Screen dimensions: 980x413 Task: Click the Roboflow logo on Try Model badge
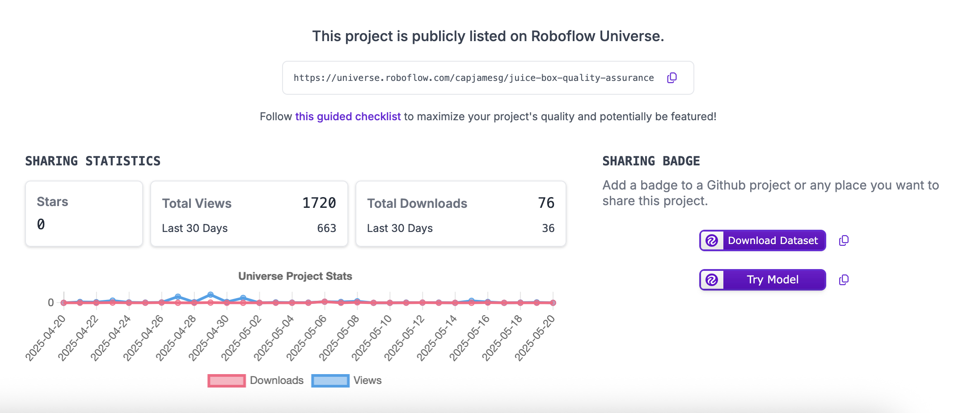(712, 280)
